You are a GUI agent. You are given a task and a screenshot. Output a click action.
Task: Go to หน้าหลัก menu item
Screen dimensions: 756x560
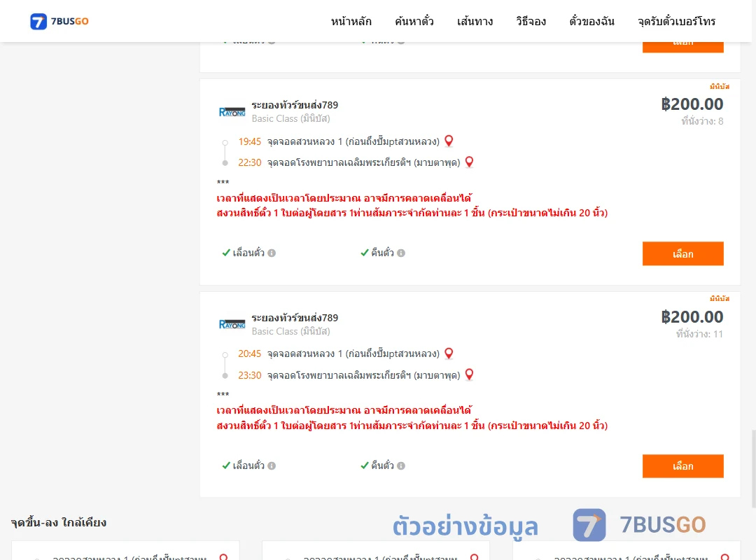[x=351, y=21]
